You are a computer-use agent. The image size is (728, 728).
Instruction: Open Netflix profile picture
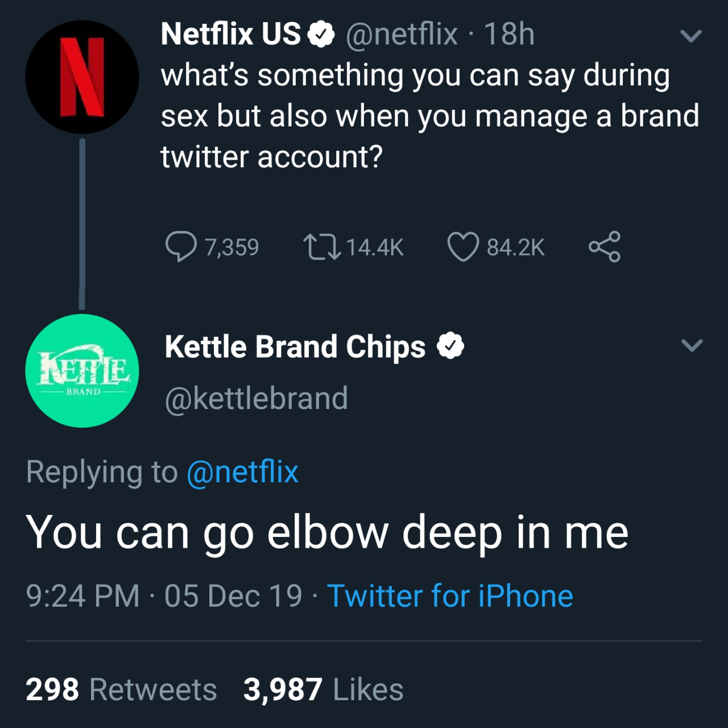[82, 77]
